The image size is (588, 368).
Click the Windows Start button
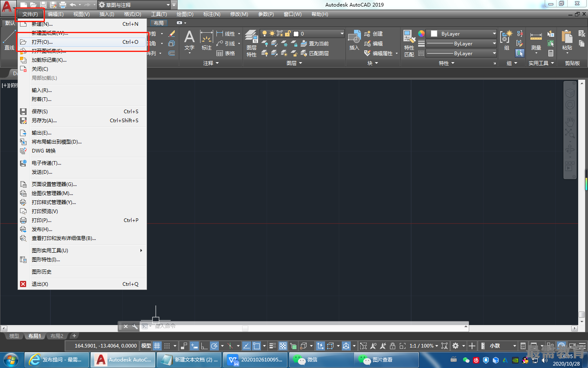click(x=11, y=360)
